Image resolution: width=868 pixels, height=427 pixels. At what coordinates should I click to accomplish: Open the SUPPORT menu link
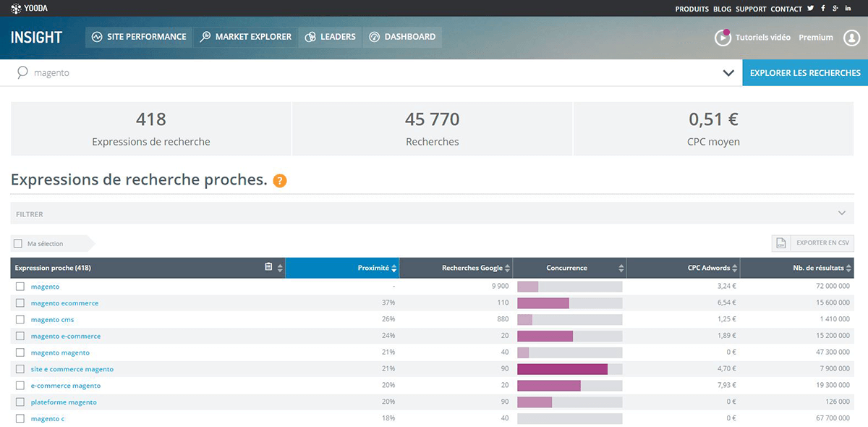[751, 9]
